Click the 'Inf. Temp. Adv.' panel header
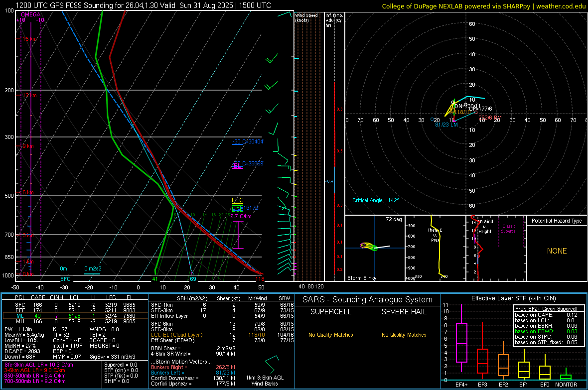588x390 pixels. pos(334,20)
